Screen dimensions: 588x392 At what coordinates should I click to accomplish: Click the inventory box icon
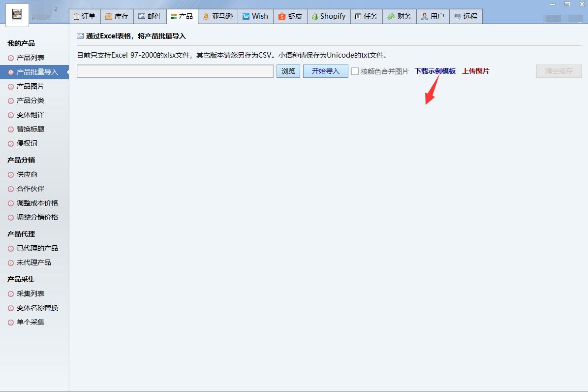108,16
